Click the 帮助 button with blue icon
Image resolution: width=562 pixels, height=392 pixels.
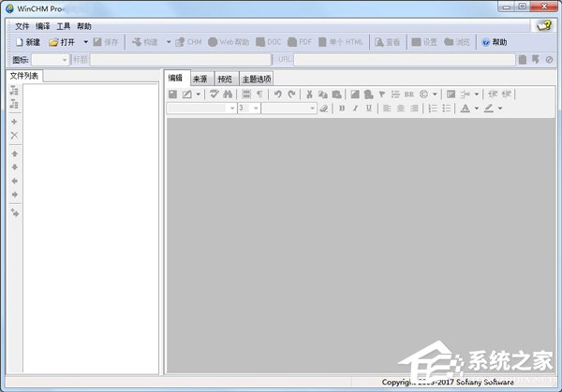click(x=495, y=42)
